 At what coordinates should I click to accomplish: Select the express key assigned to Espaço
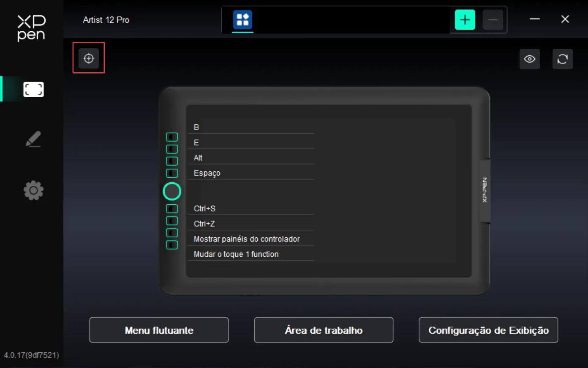pyautogui.click(x=172, y=173)
